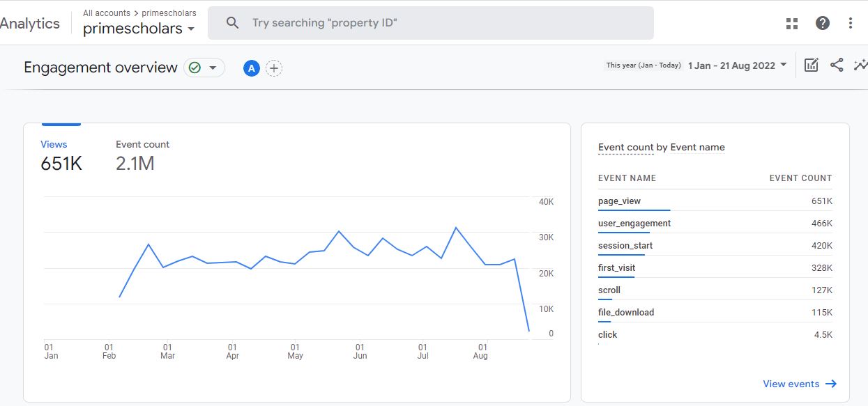Image resolution: width=868 pixels, height=406 pixels.
Task: Open the date range picker dropdown
Action: pyautogui.click(x=738, y=65)
